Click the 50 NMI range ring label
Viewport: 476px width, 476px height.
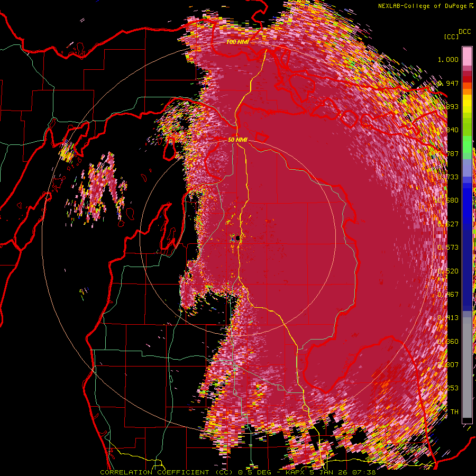[237, 140]
